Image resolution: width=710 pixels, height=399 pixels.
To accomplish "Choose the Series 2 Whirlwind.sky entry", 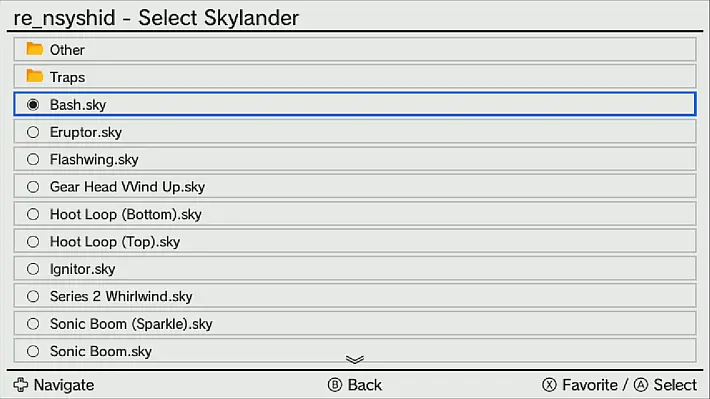I will click(355, 296).
